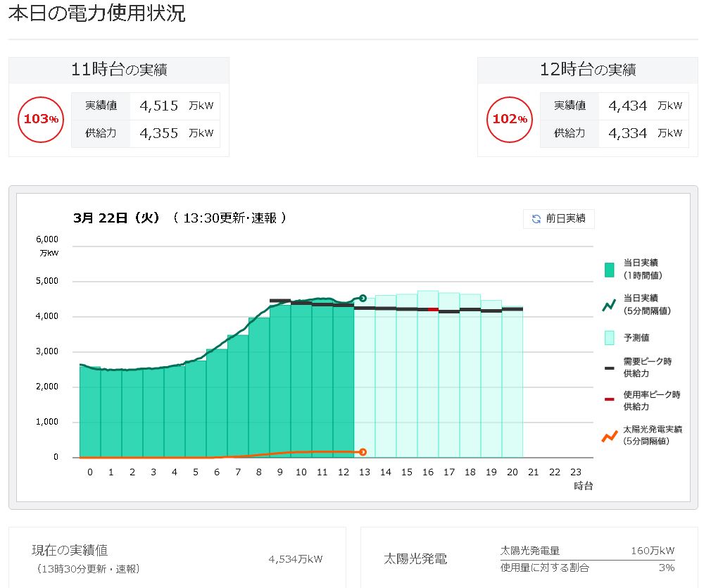Click the forecast bar for hour 20
The width and height of the screenshot is (711, 588).
click(512, 382)
